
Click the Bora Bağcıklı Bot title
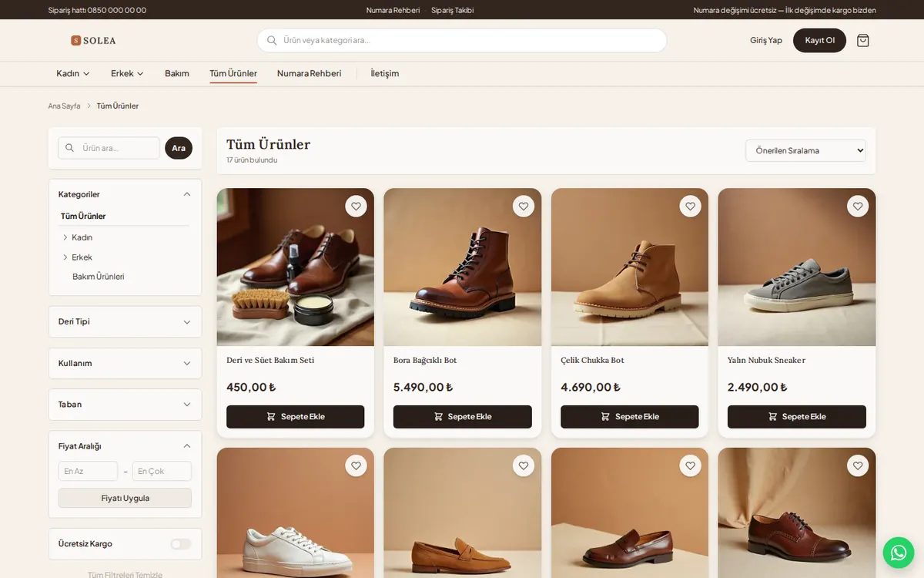coord(425,360)
